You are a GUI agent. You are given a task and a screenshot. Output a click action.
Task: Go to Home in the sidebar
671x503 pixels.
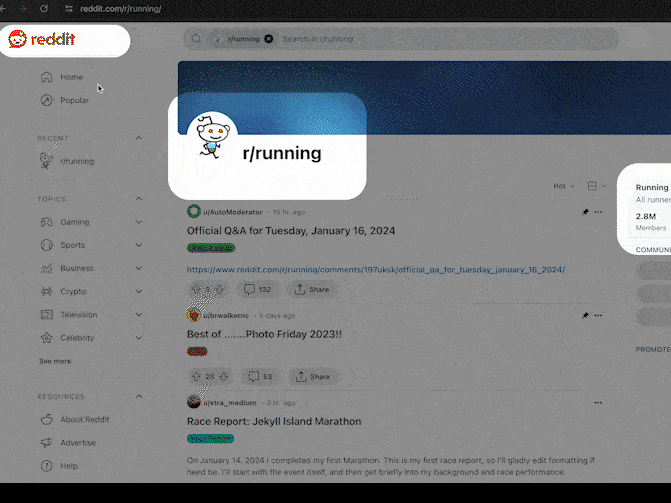71,77
